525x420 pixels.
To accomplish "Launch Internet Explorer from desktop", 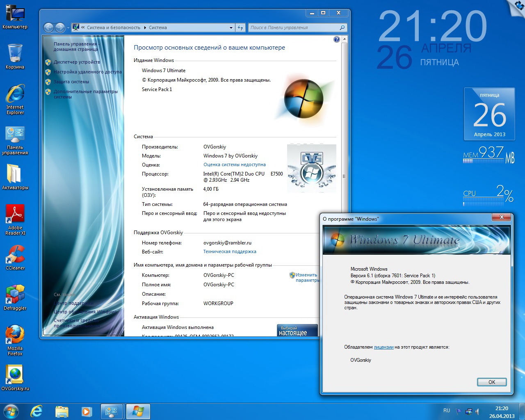I will (x=15, y=99).
